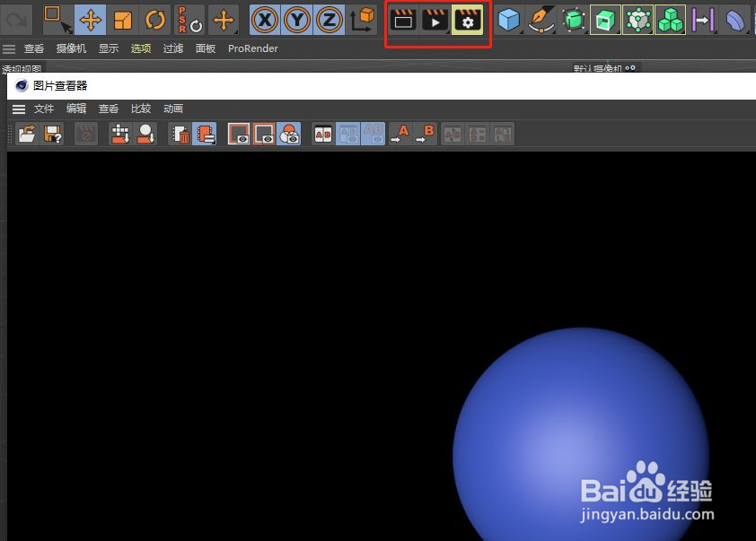Click the Extrude generator icon

pos(605,20)
